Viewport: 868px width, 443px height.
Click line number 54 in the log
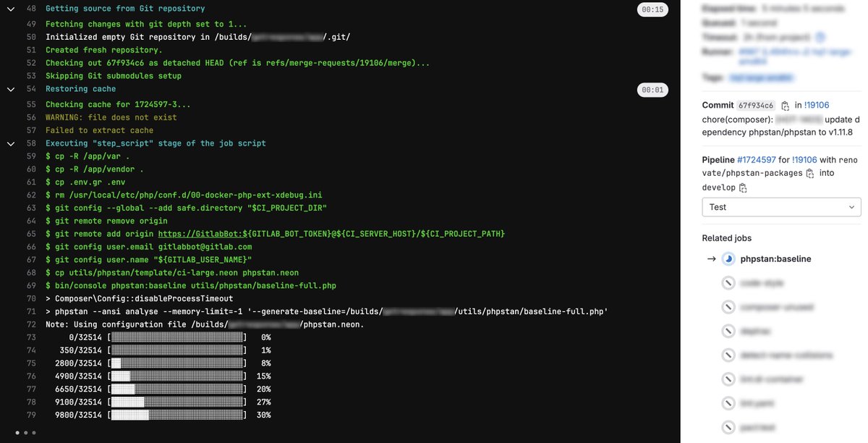pyautogui.click(x=30, y=89)
